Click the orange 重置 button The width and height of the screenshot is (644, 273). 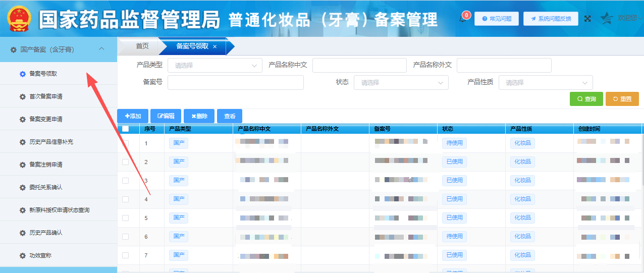(622, 99)
